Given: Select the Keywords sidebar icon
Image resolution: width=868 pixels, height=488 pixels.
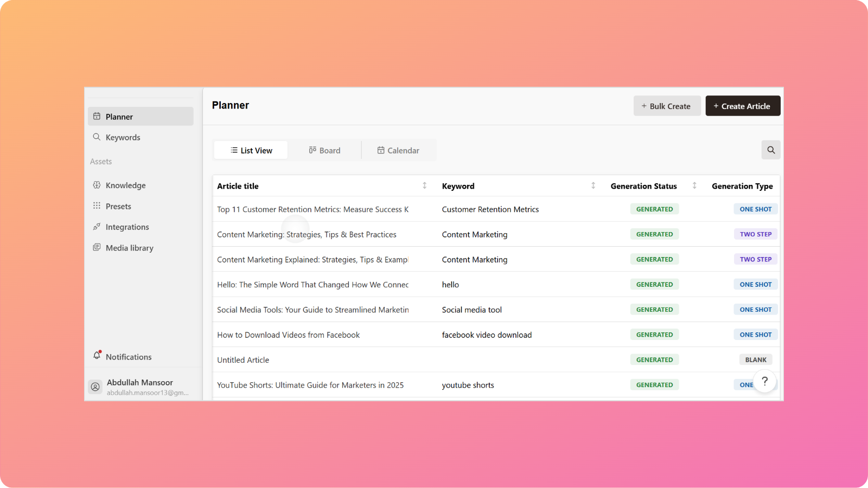Looking at the screenshot, I should point(97,137).
